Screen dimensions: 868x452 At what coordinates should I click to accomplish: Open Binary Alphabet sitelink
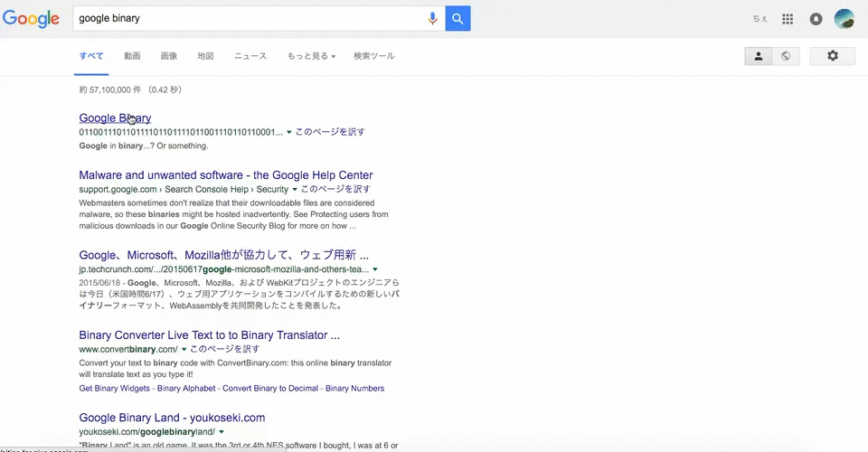tap(186, 389)
